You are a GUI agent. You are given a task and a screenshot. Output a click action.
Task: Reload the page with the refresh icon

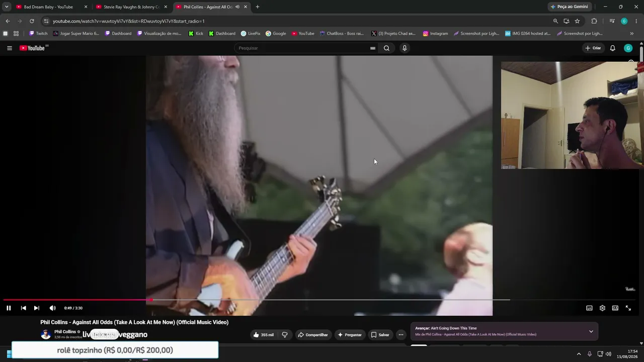(x=32, y=21)
